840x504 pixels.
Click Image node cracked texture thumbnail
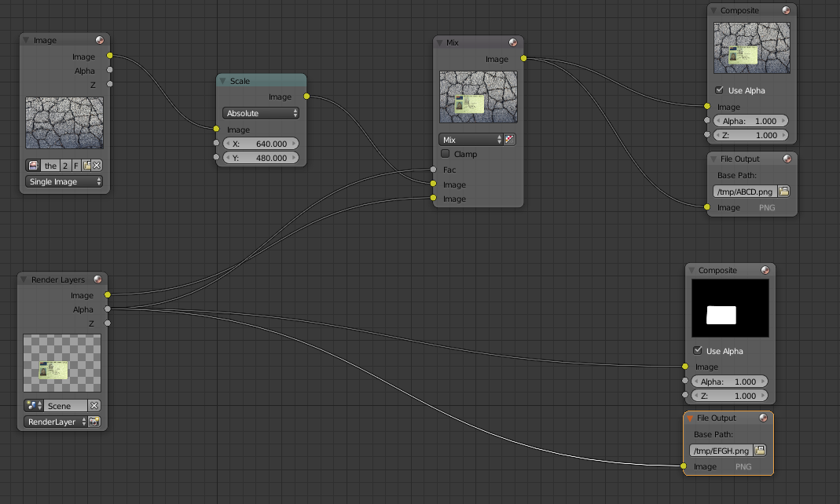[x=64, y=123]
